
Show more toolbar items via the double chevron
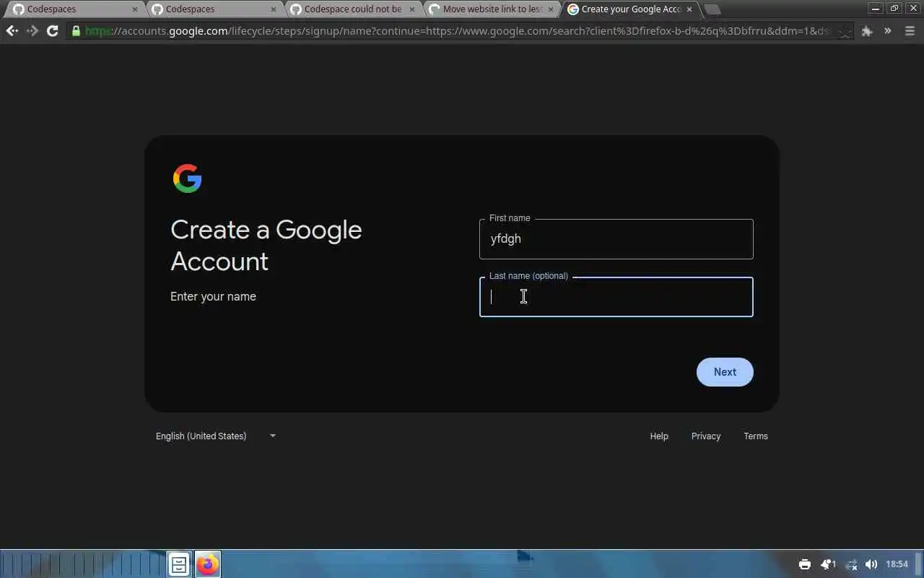(888, 31)
